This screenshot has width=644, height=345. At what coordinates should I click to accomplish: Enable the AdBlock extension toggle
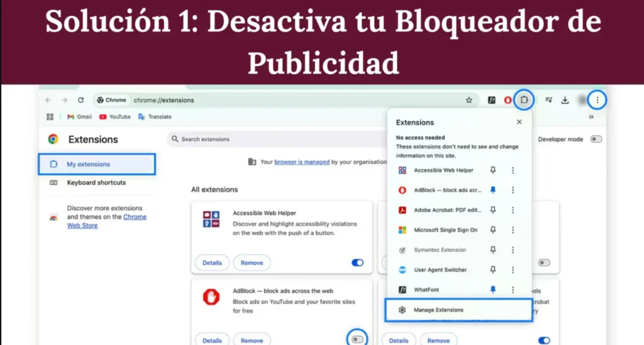[x=357, y=339]
